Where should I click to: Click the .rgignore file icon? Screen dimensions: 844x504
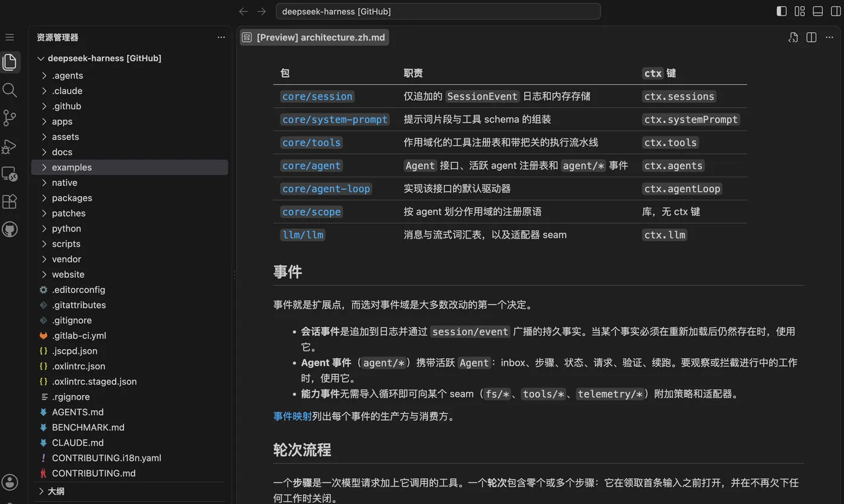point(43,397)
